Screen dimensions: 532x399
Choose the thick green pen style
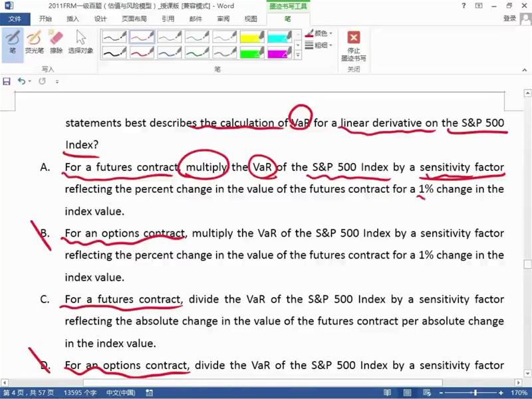197,52
